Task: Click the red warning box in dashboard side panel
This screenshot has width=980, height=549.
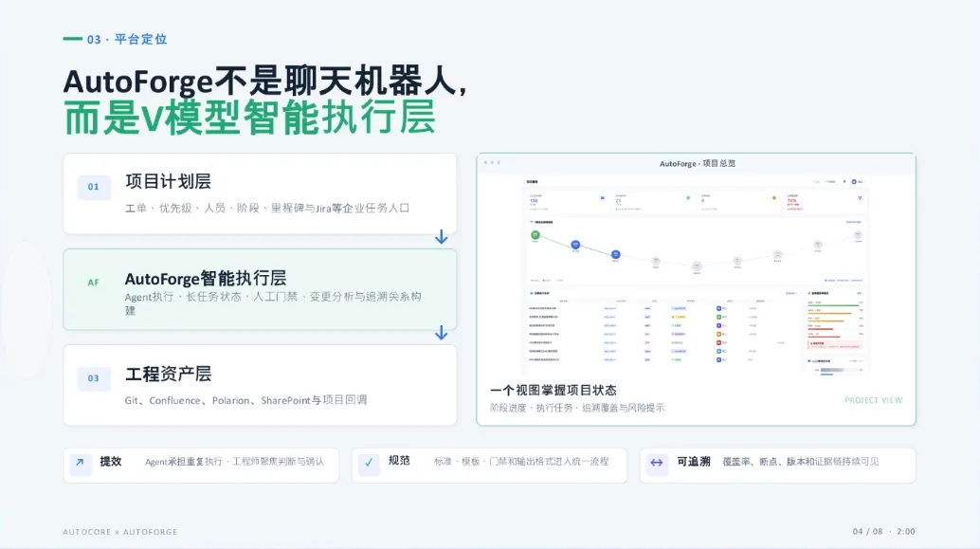Action: pos(835,344)
